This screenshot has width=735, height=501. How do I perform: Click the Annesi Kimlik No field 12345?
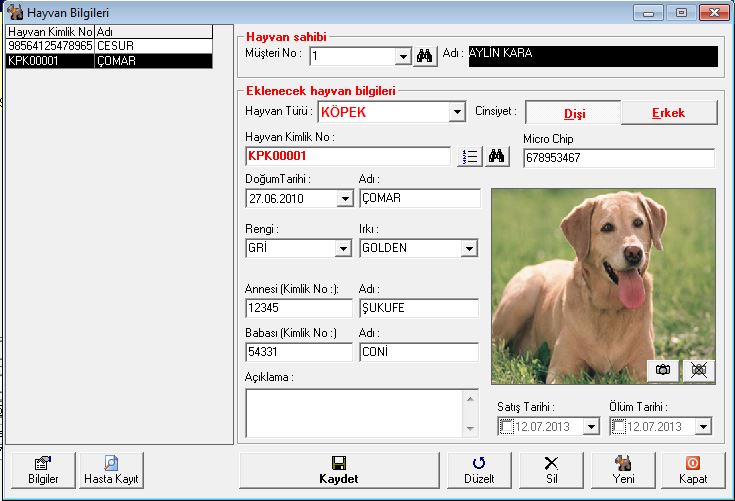click(x=299, y=308)
